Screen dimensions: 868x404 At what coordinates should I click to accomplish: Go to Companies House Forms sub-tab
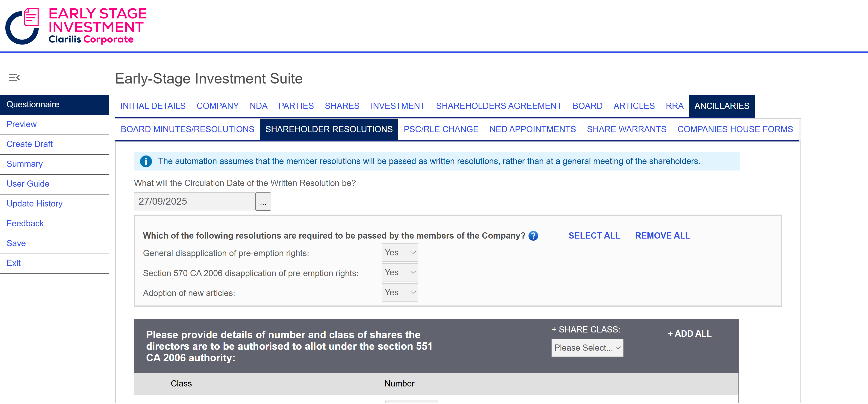coord(735,129)
